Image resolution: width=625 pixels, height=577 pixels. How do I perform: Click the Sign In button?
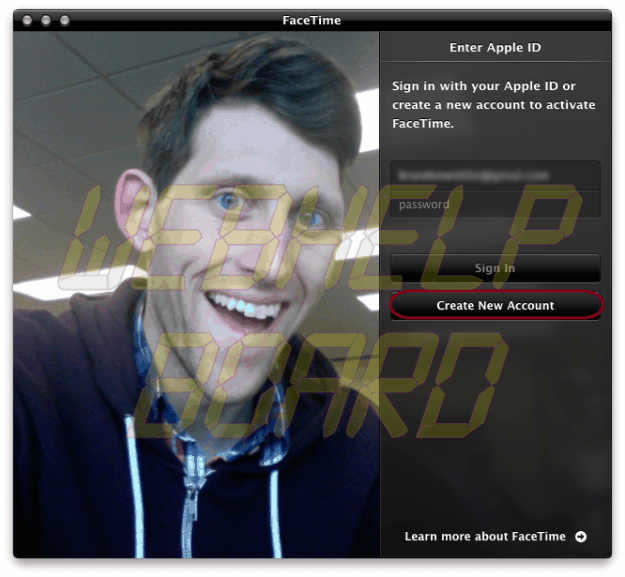pos(495,268)
